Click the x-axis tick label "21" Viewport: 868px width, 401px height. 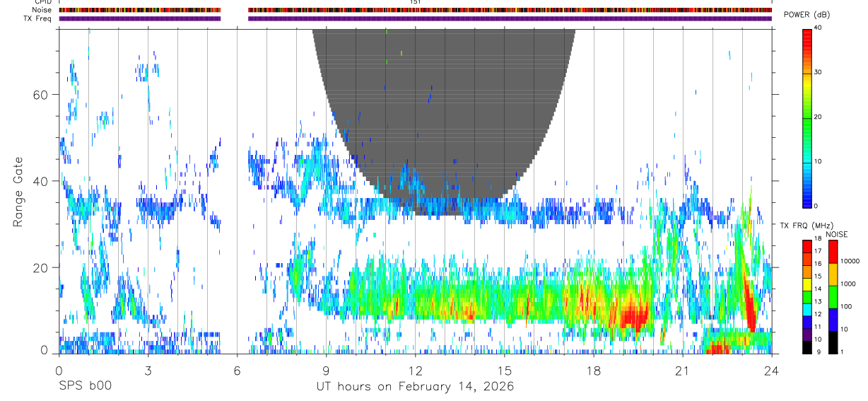[682, 371]
